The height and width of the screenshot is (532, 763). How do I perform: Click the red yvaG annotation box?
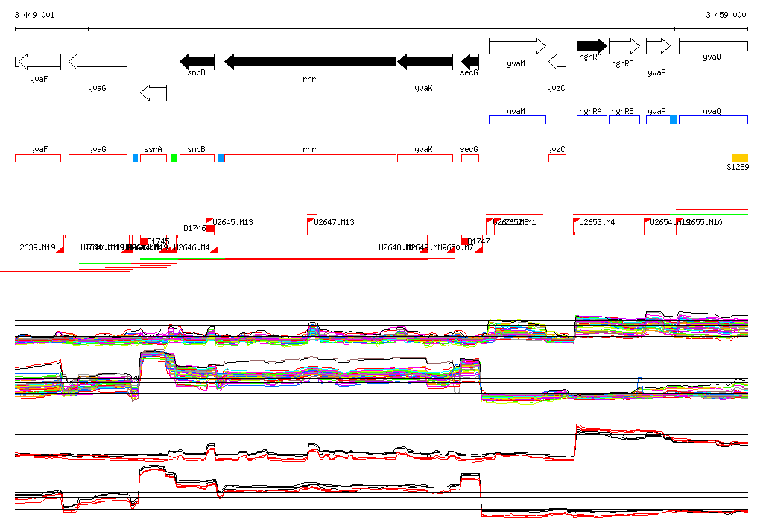pos(98,158)
